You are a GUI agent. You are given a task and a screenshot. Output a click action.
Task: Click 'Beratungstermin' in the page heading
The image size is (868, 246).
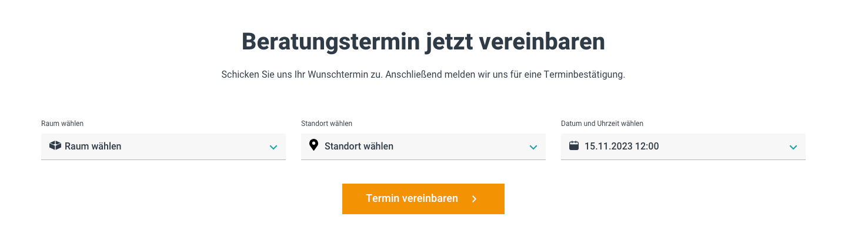[329, 42]
